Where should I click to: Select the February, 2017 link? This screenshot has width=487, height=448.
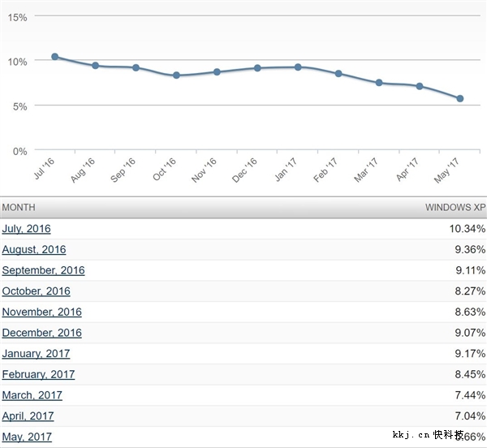pyautogui.click(x=38, y=375)
